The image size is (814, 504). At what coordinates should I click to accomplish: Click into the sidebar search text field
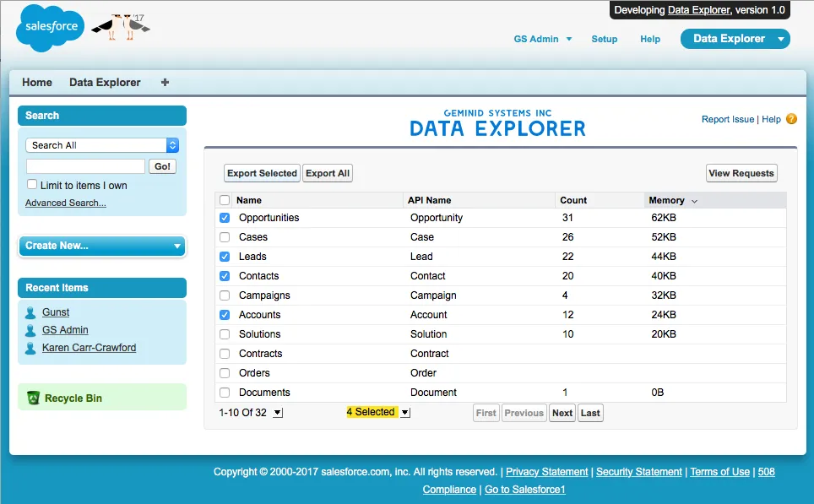[x=85, y=166]
